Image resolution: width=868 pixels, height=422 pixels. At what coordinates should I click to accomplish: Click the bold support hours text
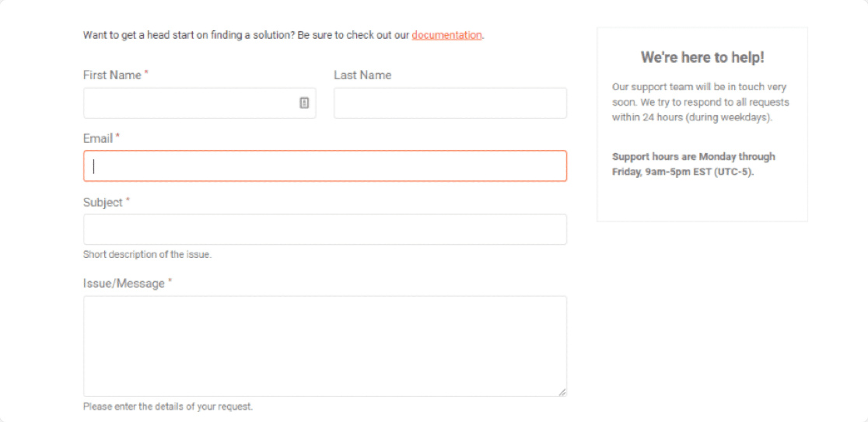(x=693, y=164)
